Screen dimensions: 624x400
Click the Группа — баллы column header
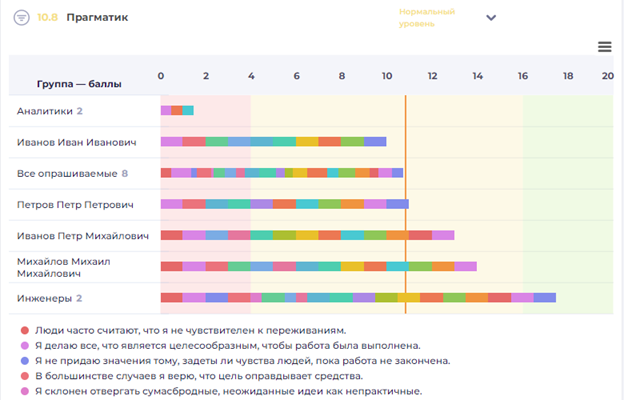click(79, 84)
